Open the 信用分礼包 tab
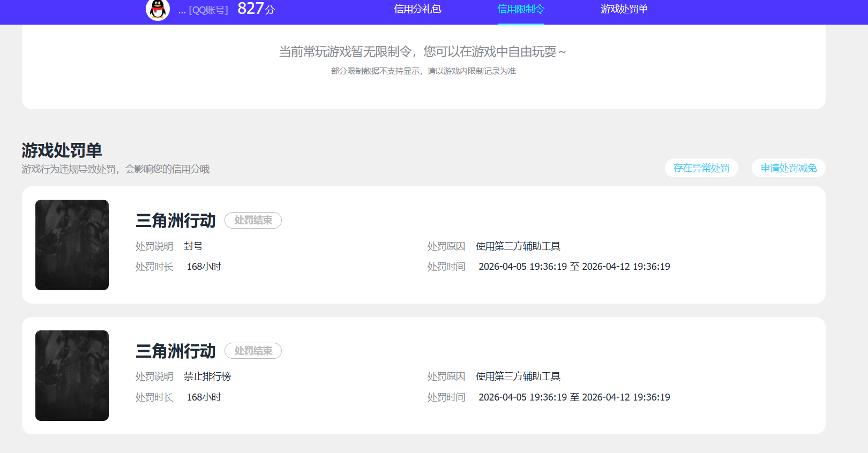 [x=417, y=9]
